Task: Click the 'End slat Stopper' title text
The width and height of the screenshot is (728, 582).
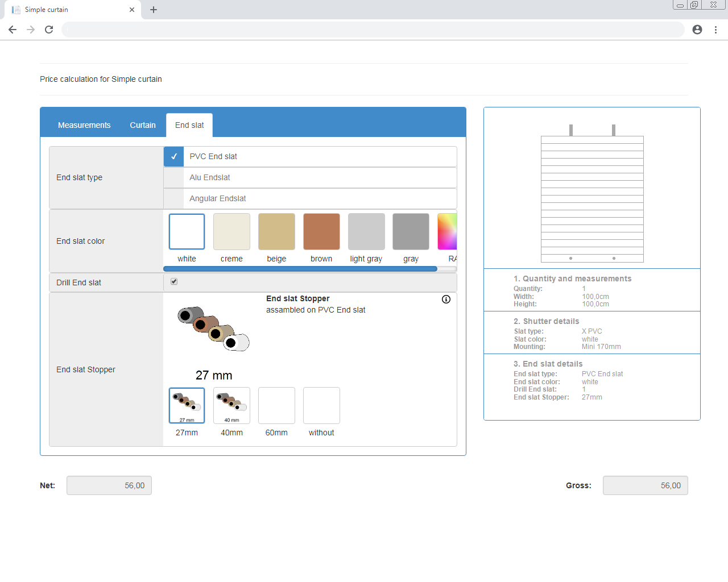Action: tap(298, 298)
